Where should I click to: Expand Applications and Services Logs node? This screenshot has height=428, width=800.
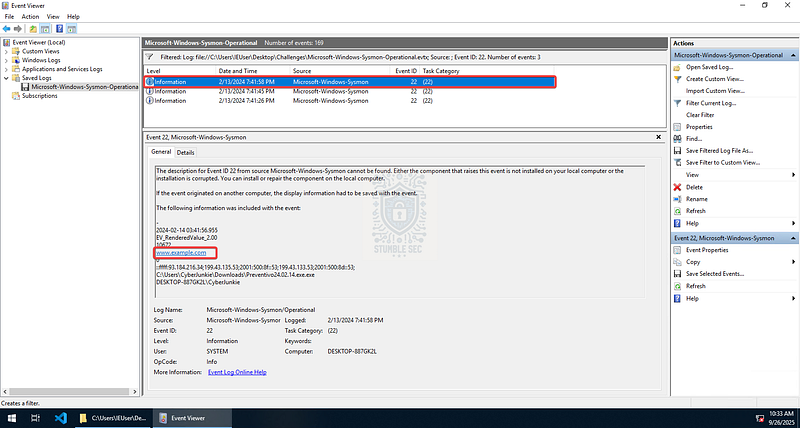point(6,69)
